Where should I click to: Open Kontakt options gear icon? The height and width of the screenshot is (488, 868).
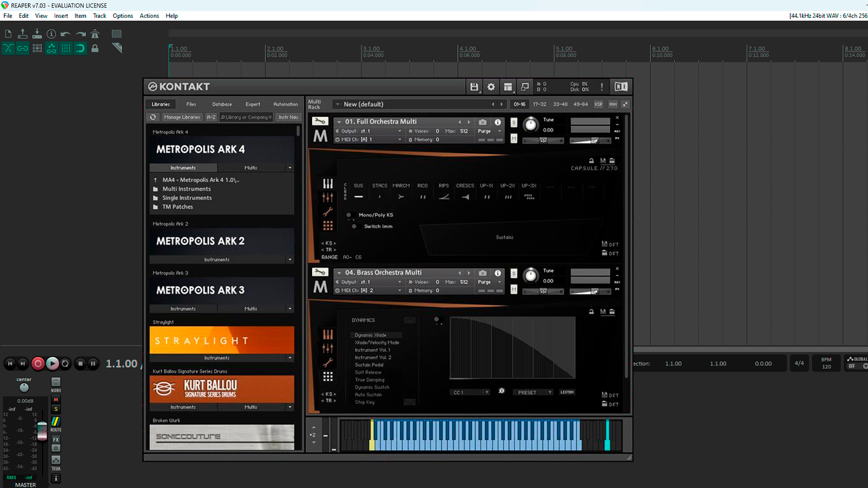click(491, 87)
